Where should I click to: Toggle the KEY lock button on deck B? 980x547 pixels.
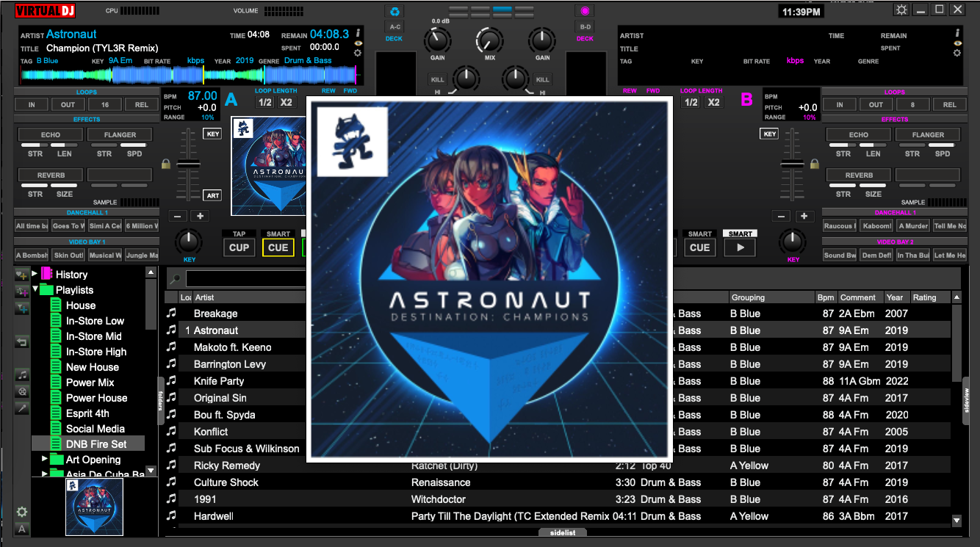(x=769, y=134)
